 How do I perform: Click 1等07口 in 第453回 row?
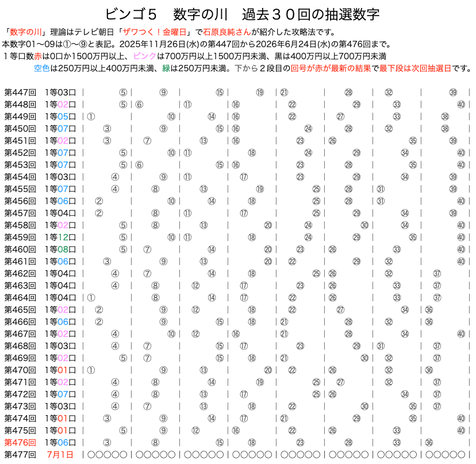point(60,165)
